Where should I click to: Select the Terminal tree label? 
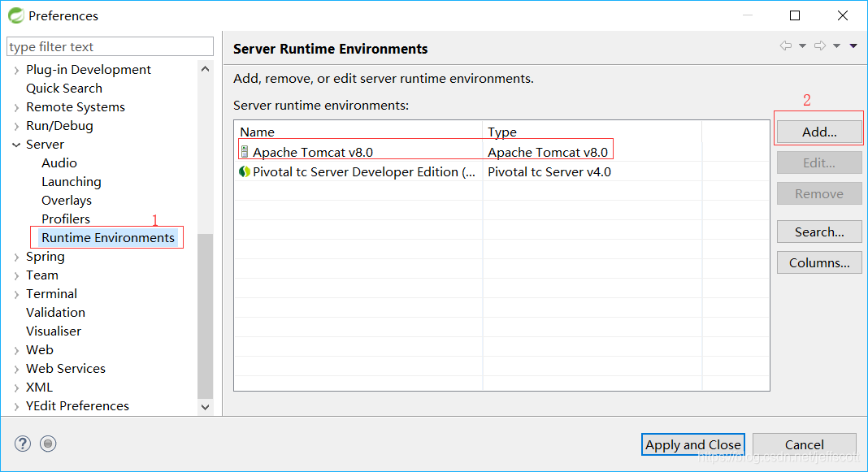pyautogui.click(x=51, y=294)
